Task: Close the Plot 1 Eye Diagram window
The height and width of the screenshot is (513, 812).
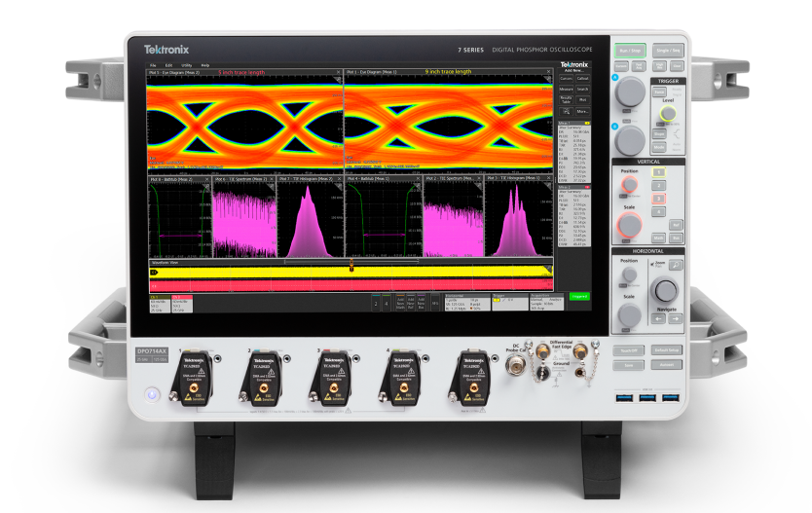Action: (x=549, y=72)
